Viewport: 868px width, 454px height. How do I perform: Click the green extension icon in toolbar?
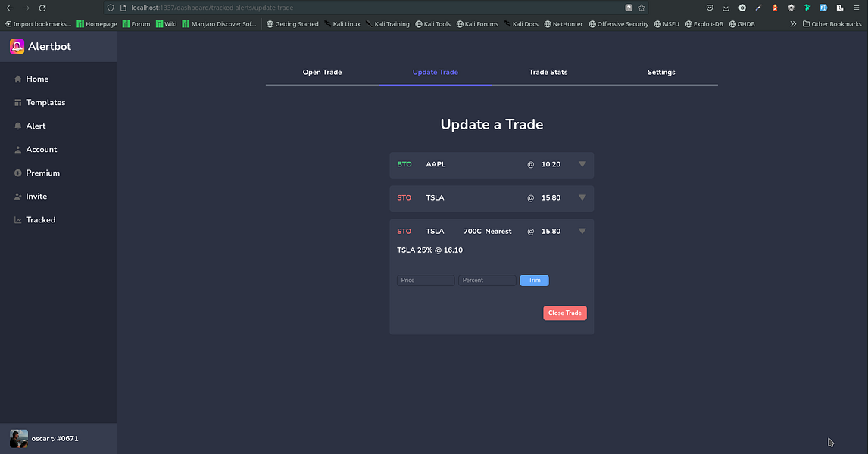(807, 8)
